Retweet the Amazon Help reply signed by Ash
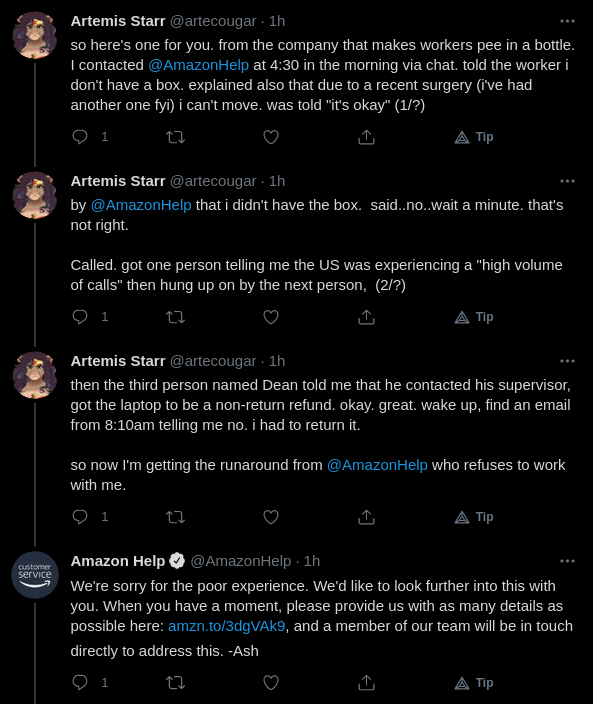 point(176,683)
